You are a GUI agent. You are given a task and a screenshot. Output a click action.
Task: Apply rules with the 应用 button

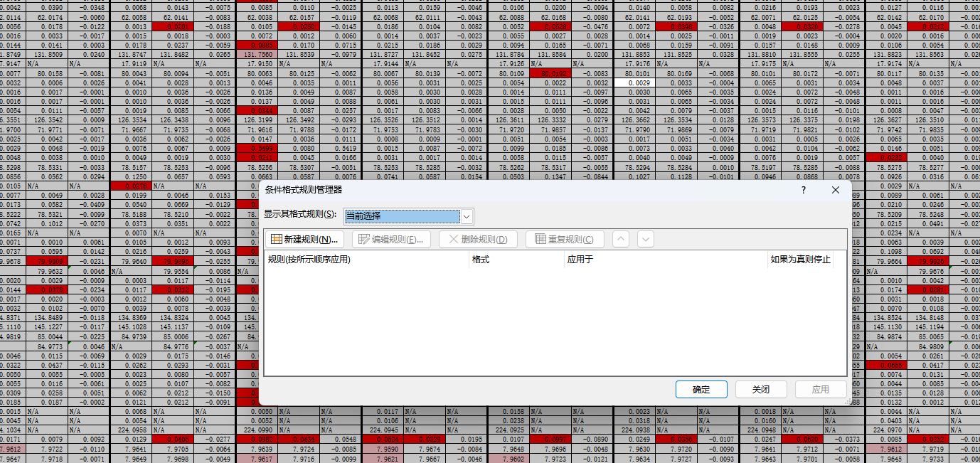[x=820, y=389]
